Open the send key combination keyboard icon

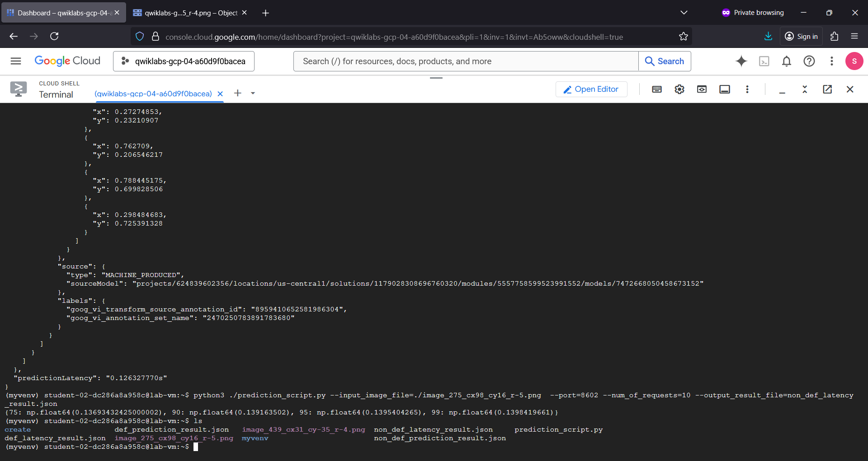point(657,89)
